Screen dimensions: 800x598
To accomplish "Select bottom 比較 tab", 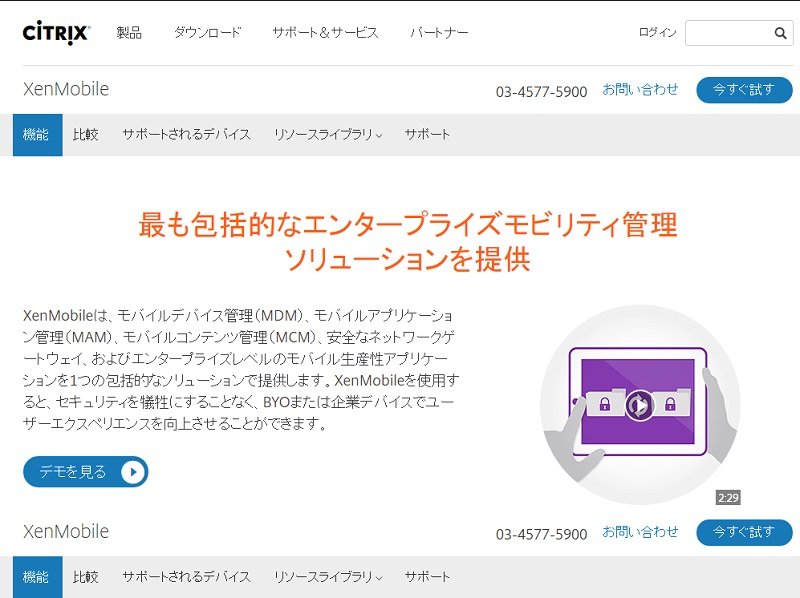I will click(86, 577).
